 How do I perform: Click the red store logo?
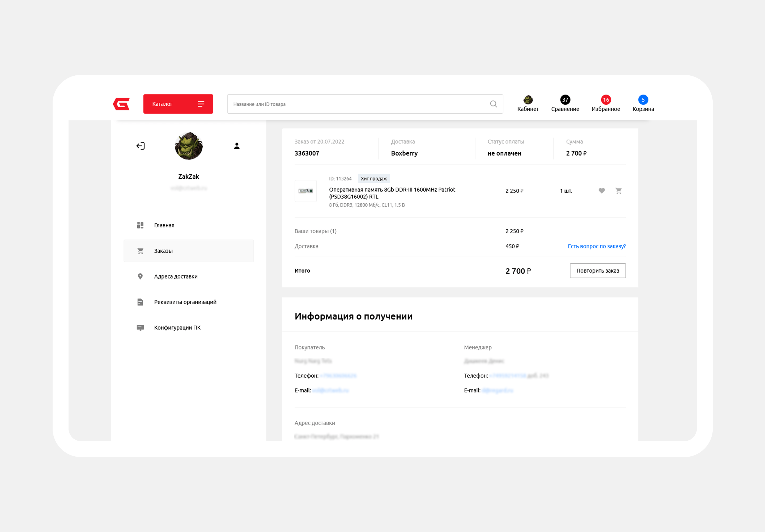121,104
